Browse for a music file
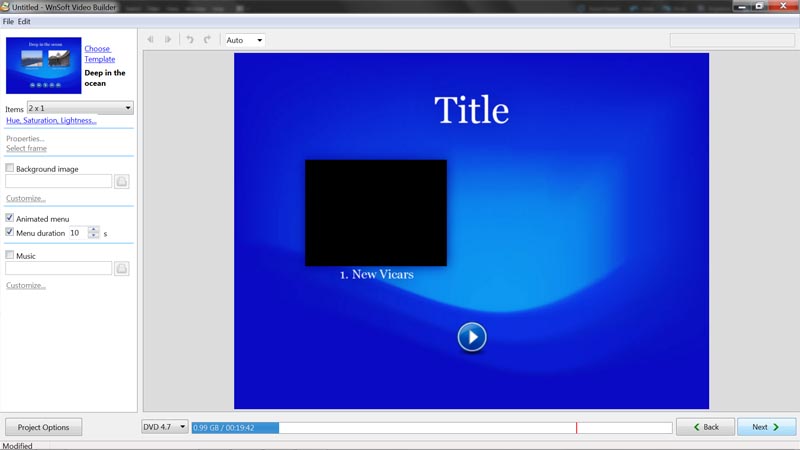Image resolution: width=800 pixels, height=450 pixels. pyautogui.click(x=121, y=269)
